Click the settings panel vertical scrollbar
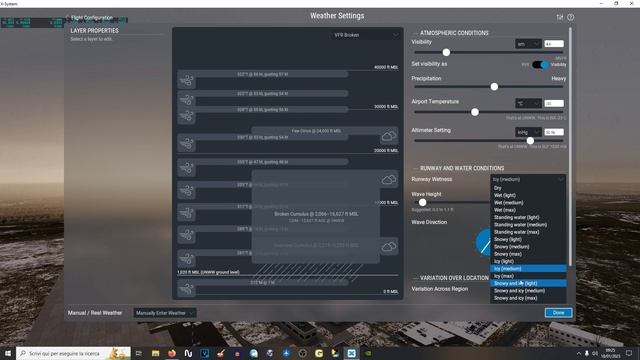Viewport: 640px width, 360px height. click(x=570, y=147)
